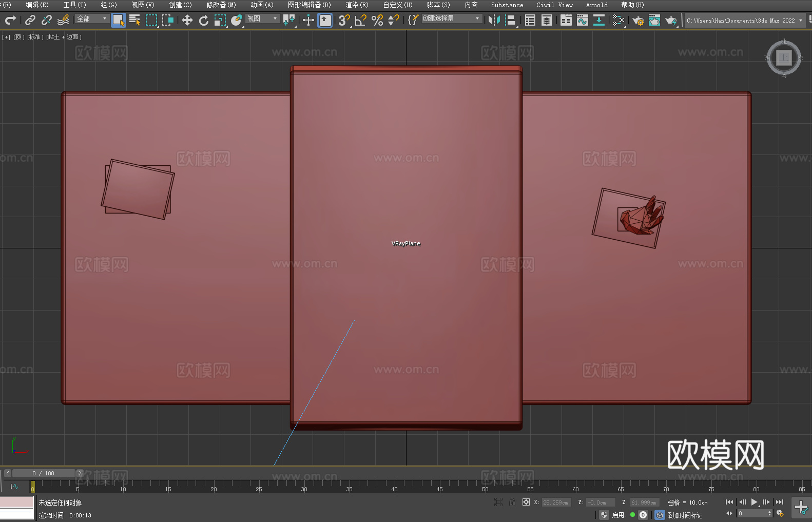Open the 视图(V) menu
The image size is (812, 522).
[143, 5]
